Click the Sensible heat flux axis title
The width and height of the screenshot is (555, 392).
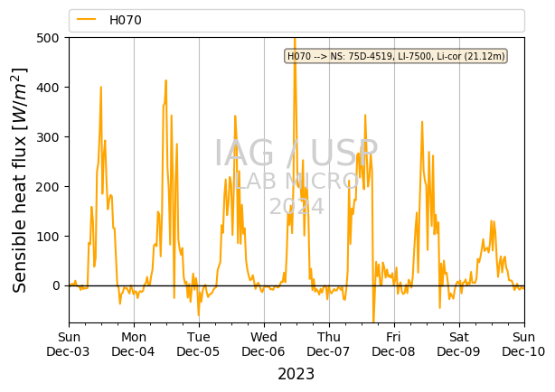point(20,180)
